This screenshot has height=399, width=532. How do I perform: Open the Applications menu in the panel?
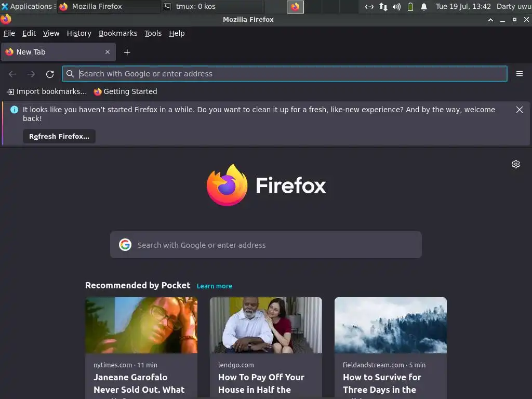pyautogui.click(x=28, y=6)
